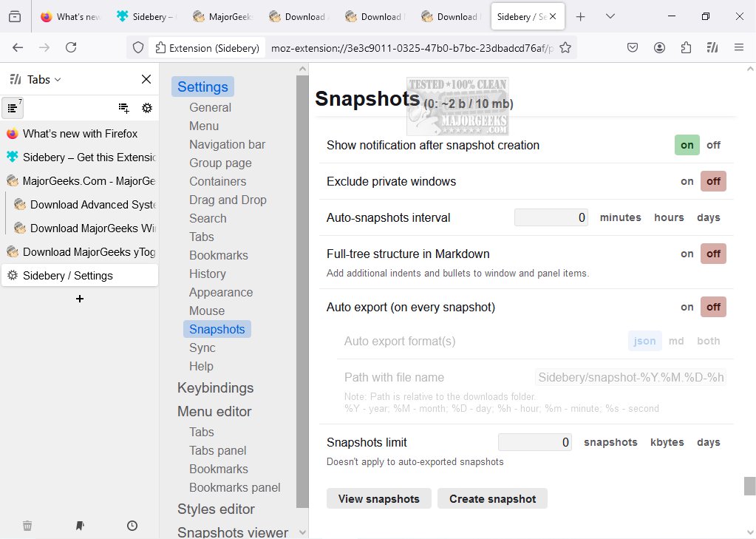Open the sidebar bookmarks icon

point(80,526)
